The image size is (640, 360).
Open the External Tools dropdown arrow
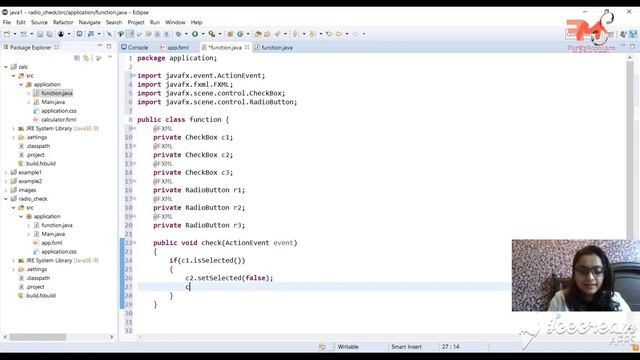tap(220, 34)
